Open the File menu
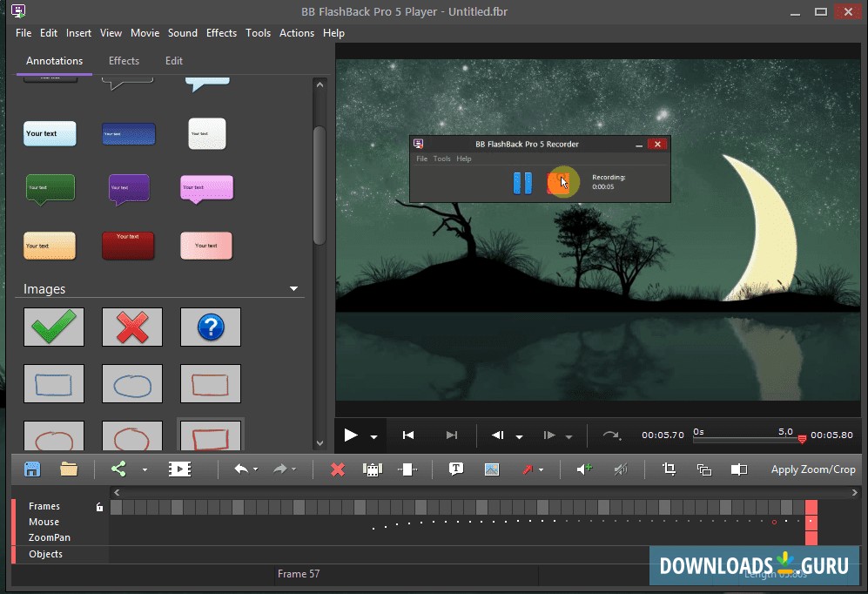868x594 pixels. 24,33
